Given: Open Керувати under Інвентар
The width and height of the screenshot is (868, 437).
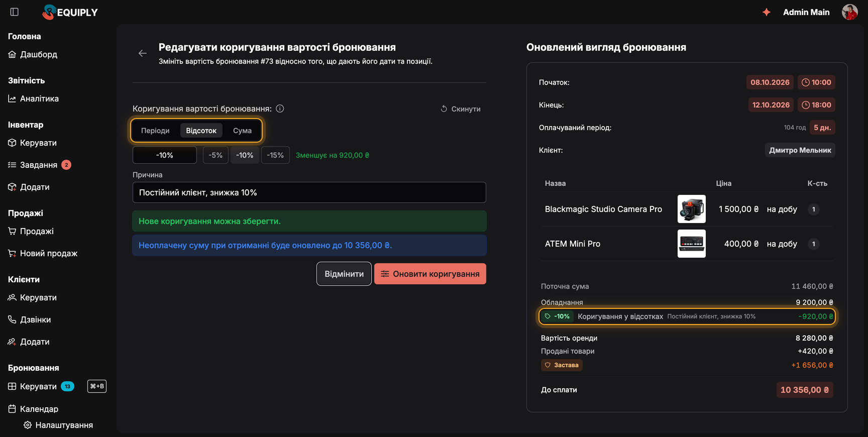Looking at the screenshot, I should coord(33,143).
